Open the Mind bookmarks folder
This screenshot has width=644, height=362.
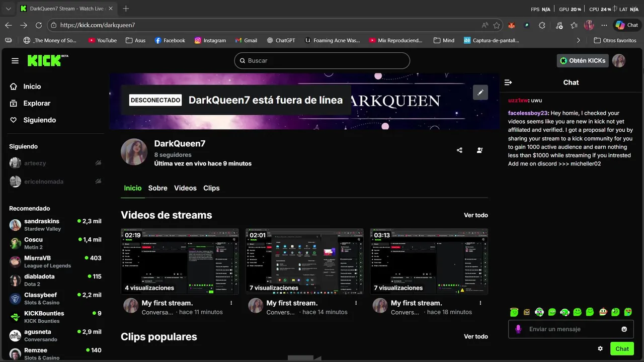point(443,40)
